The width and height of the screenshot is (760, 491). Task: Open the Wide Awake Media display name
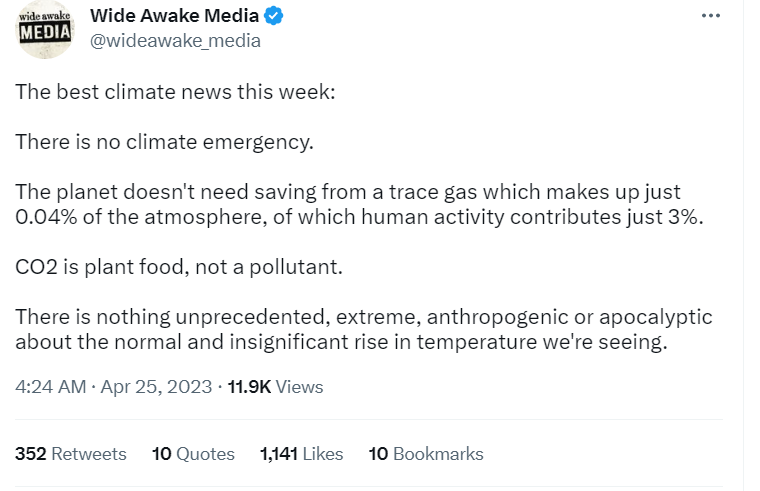pyautogui.click(x=174, y=16)
